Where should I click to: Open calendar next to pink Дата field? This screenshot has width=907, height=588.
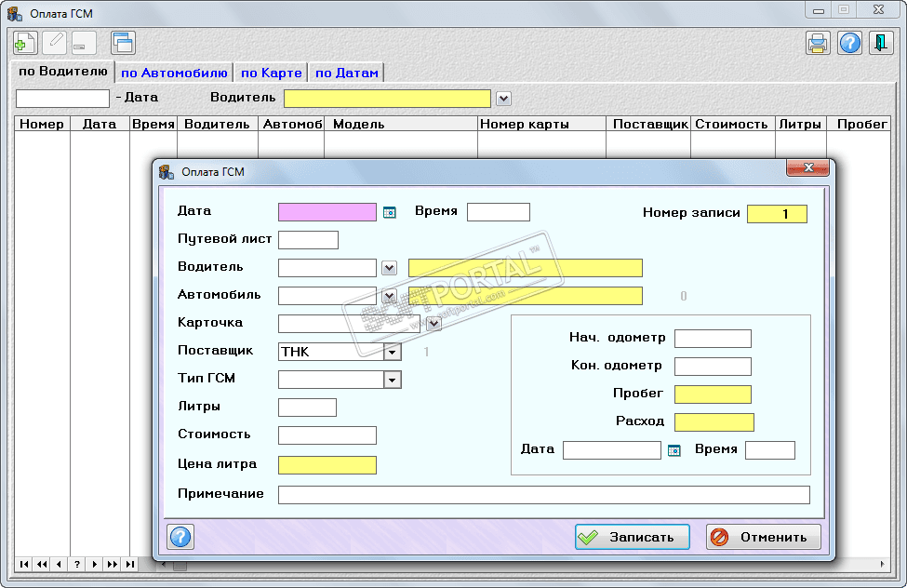(x=390, y=213)
